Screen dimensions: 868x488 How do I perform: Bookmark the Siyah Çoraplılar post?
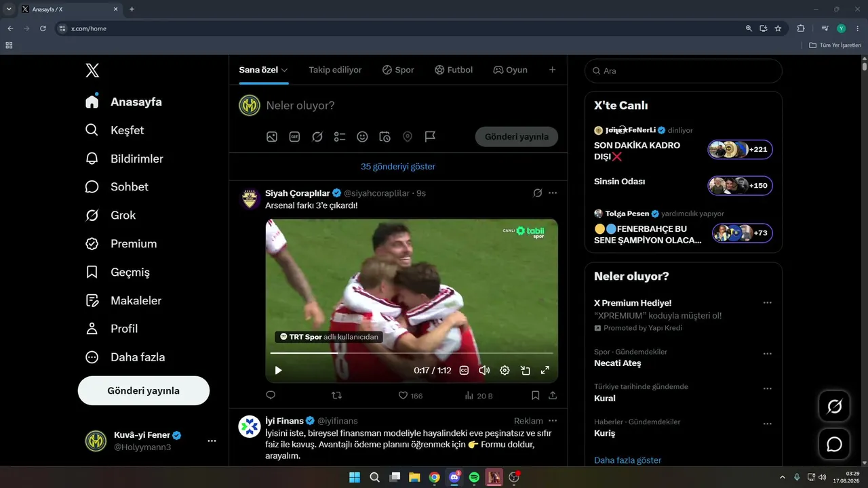pyautogui.click(x=536, y=395)
